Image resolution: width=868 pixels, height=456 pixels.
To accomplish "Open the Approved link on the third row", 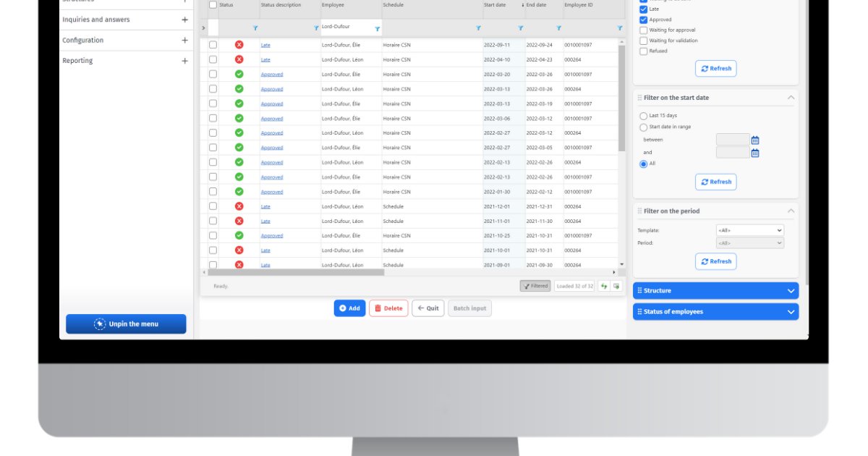I will point(271,74).
